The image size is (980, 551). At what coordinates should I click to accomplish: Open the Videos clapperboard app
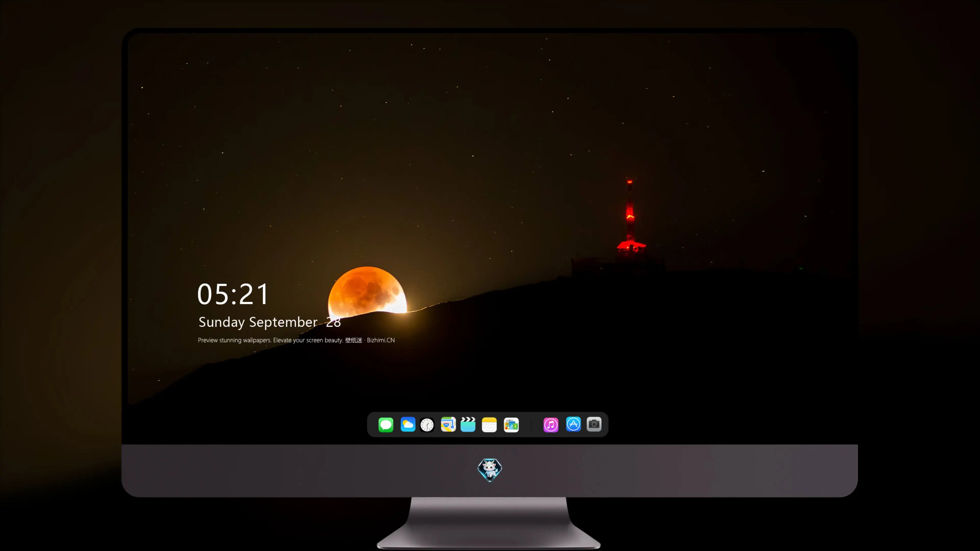pyautogui.click(x=468, y=424)
